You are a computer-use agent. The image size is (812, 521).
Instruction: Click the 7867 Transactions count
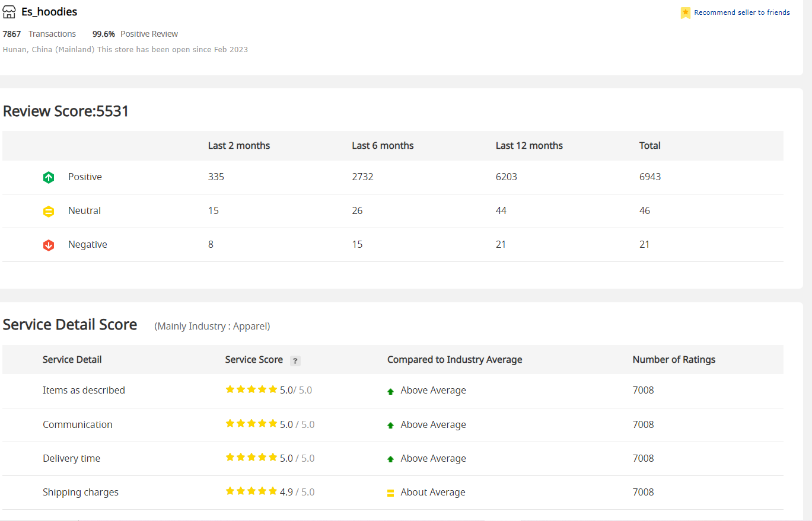tap(39, 34)
